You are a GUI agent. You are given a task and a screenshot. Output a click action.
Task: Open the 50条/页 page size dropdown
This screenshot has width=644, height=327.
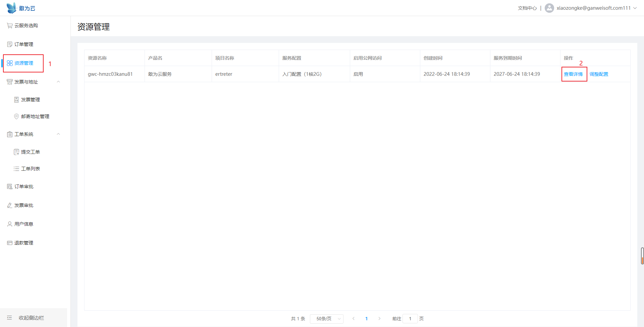[x=327, y=319]
